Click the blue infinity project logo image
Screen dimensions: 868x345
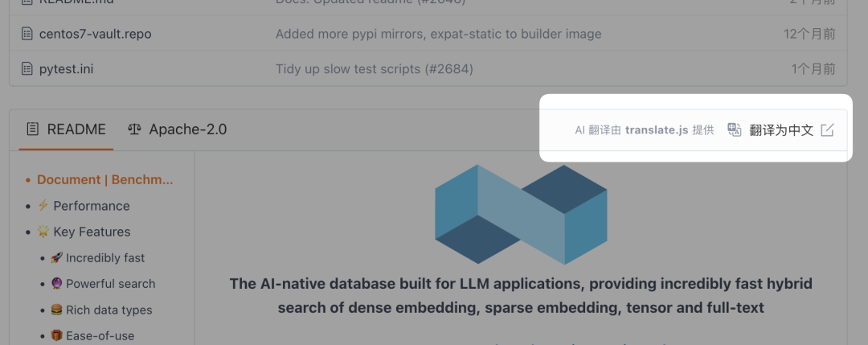click(x=521, y=214)
